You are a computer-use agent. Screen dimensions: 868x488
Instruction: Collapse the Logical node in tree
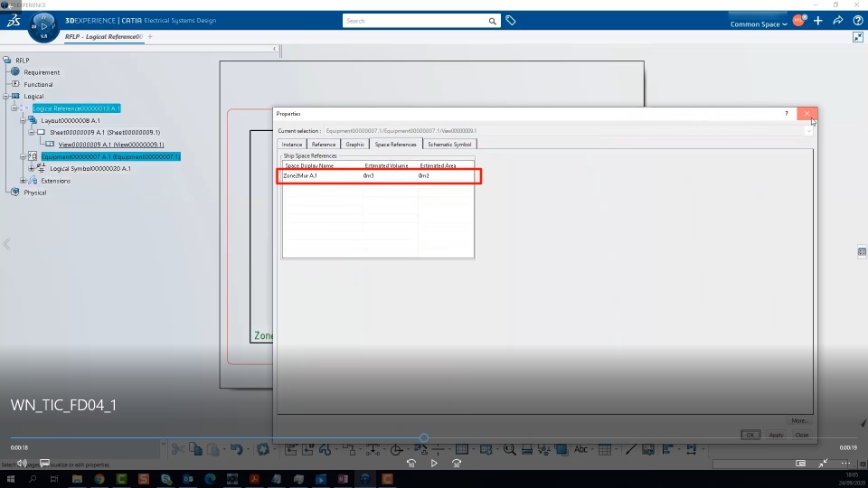[x=6, y=97]
